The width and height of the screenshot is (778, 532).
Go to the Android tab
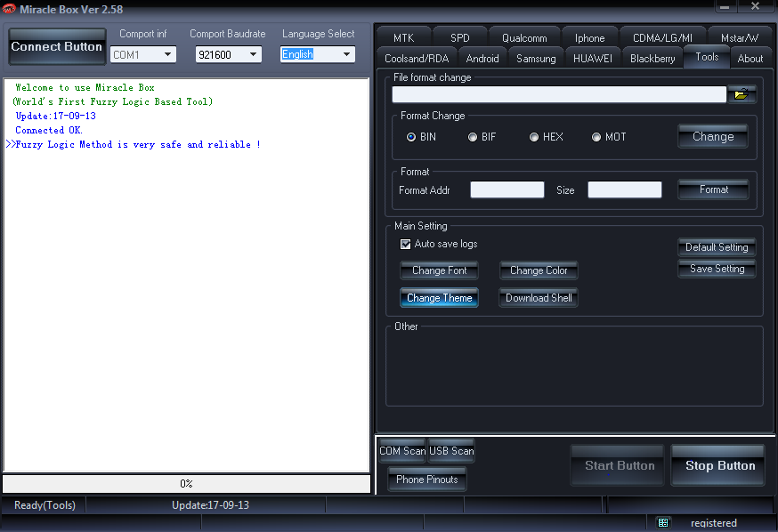click(482, 59)
